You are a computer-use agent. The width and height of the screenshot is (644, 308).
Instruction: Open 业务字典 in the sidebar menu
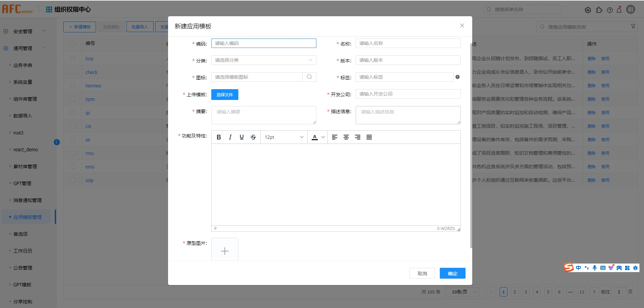pyautogui.click(x=23, y=65)
